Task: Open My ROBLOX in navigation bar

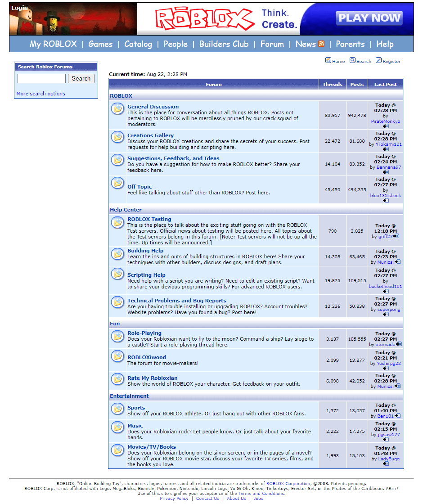Action: tap(53, 44)
